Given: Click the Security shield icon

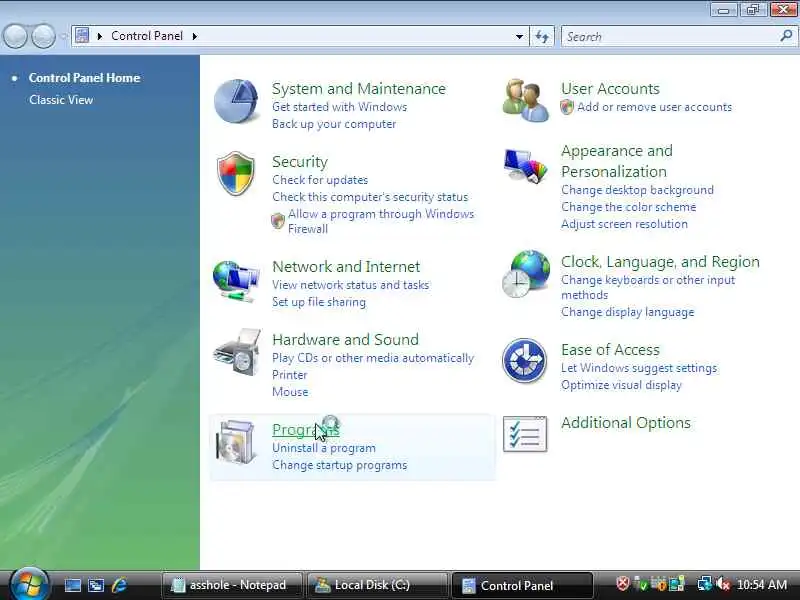Looking at the screenshot, I should tap(235, 173).
